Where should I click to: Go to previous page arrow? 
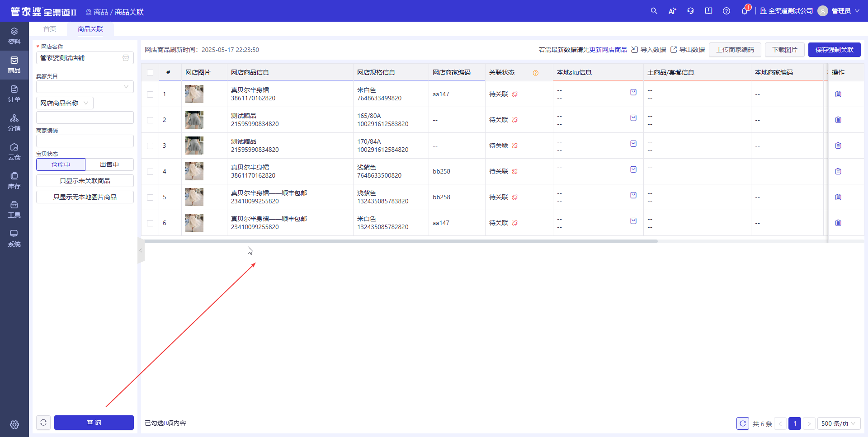coord(780,423)
